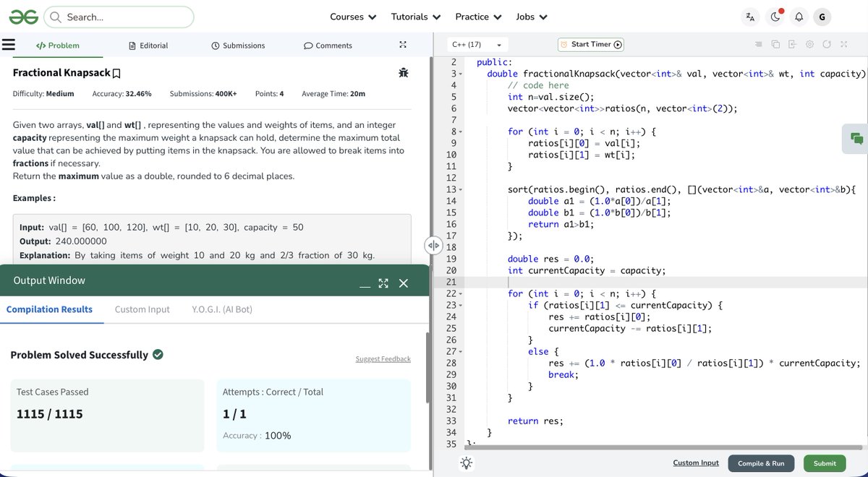This screenshot has width=868, height=477.
Task: Select the Custom Input tab
Action: point(142,309)
